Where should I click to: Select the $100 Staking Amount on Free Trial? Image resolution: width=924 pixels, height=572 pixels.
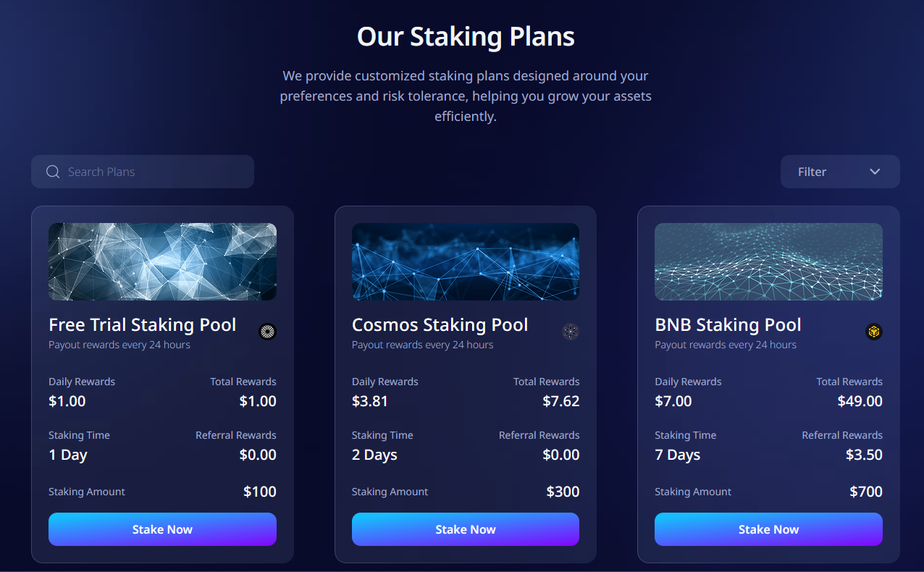(x=259, y=491)
